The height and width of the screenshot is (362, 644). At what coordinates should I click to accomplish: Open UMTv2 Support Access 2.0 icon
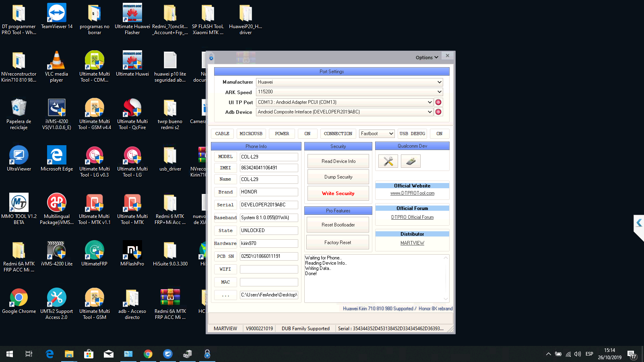tap(57, 304)
